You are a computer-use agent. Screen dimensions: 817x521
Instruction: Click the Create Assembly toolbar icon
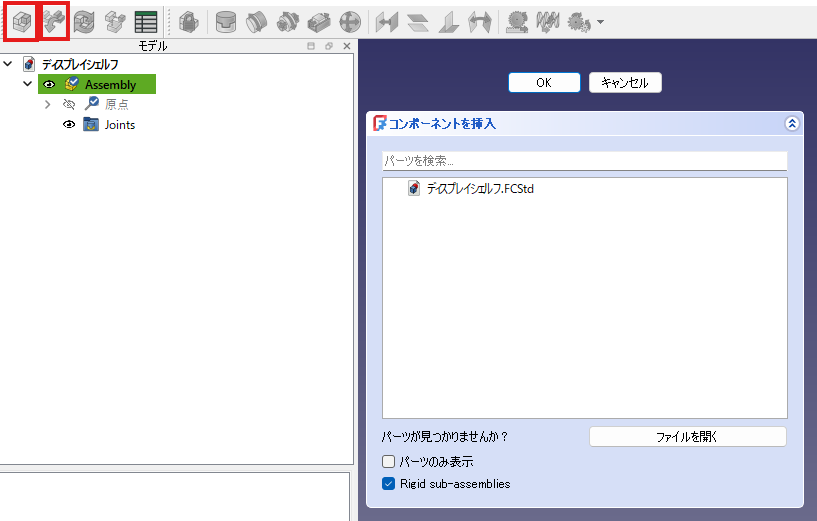[20, 21]
